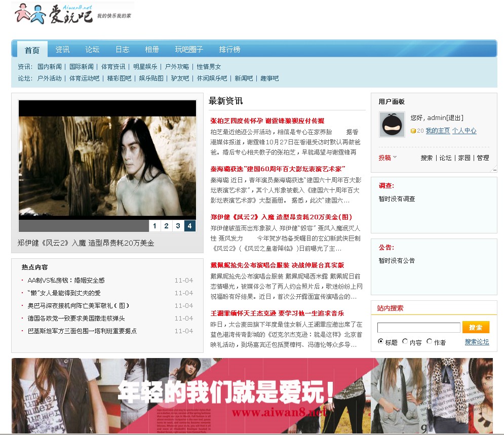Screen dimensions: 504x435
Task: Open the 相册 tab
Action: point(152,50)
